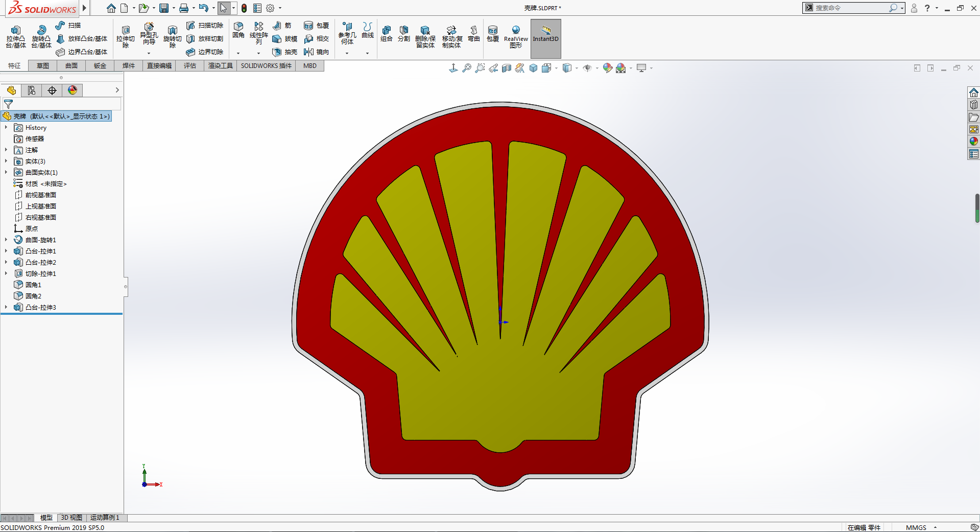The image size is (980, 532).
Task: Open the Design Library task pane icon
Action: 974,105
